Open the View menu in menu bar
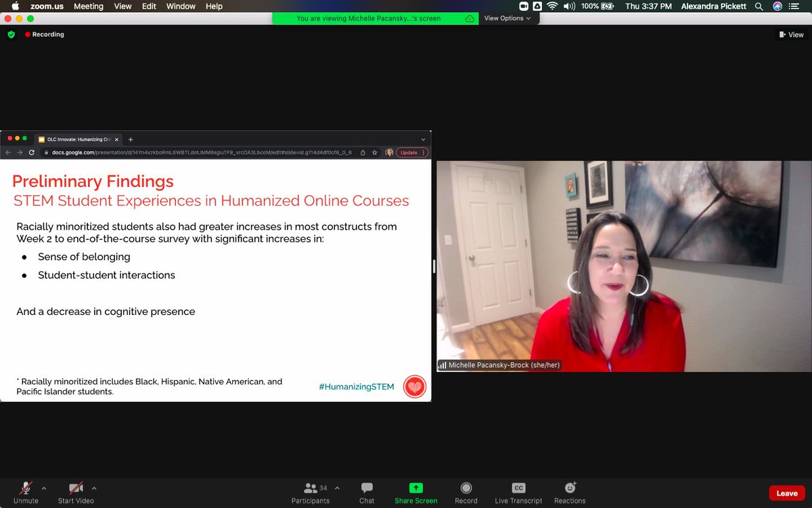 (123, 6)
